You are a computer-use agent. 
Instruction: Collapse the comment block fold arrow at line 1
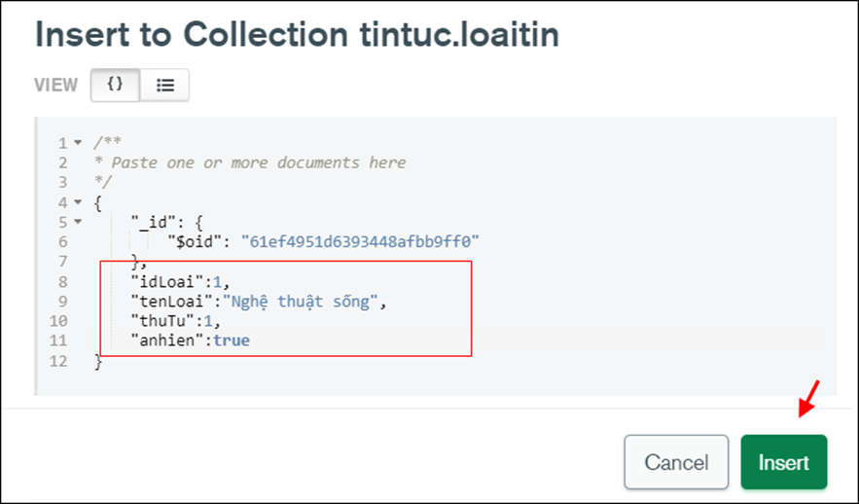[x=78, y=142]
